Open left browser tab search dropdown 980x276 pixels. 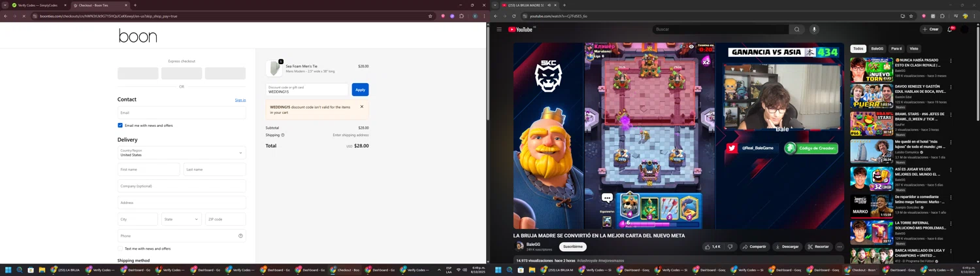point(5,5)
